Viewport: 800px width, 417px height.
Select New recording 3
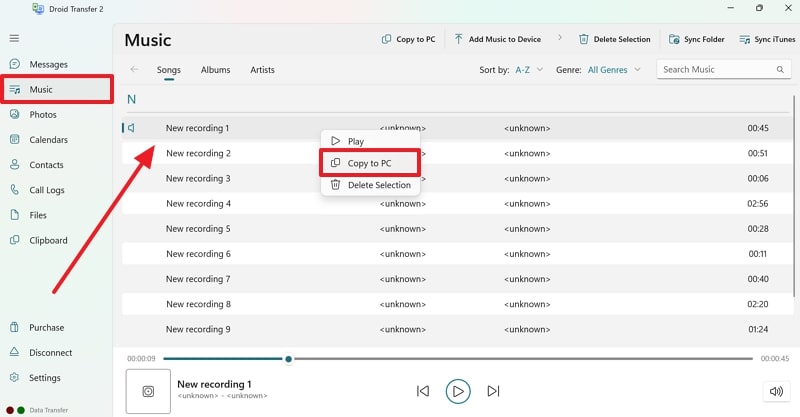click(457, 178)
